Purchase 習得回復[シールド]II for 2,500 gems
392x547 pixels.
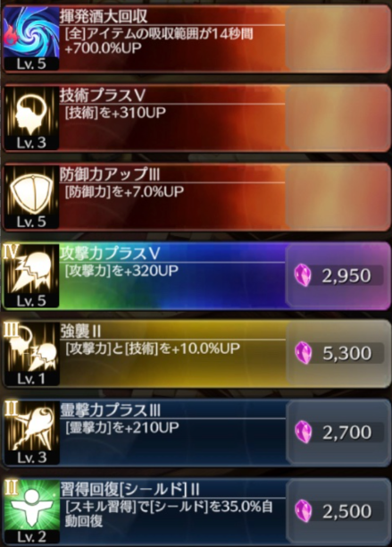point(338,511)
